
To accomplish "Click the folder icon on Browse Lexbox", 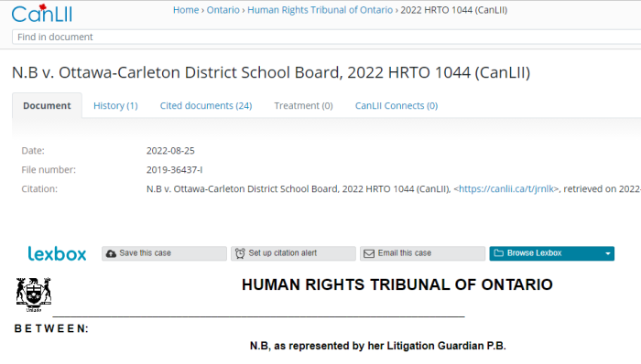I will pyautogui.click(x=499, y=253).
